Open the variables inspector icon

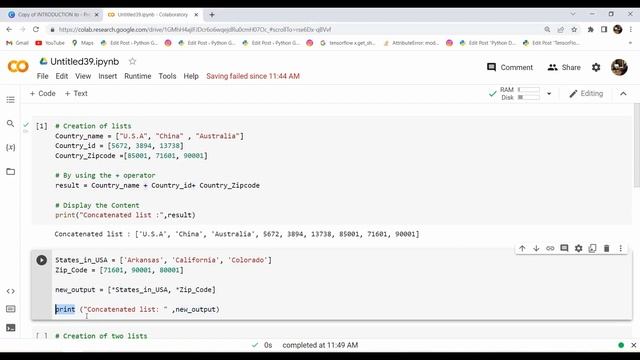point(11,147)
